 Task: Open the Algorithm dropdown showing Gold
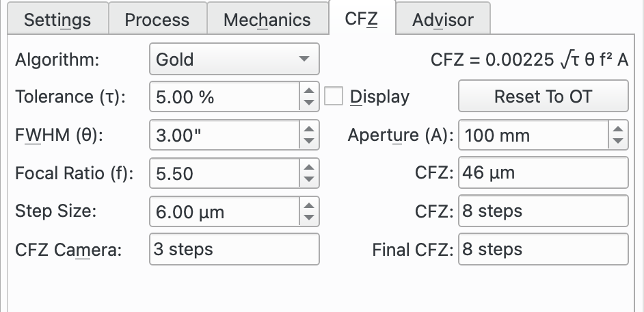coord(233,60)
